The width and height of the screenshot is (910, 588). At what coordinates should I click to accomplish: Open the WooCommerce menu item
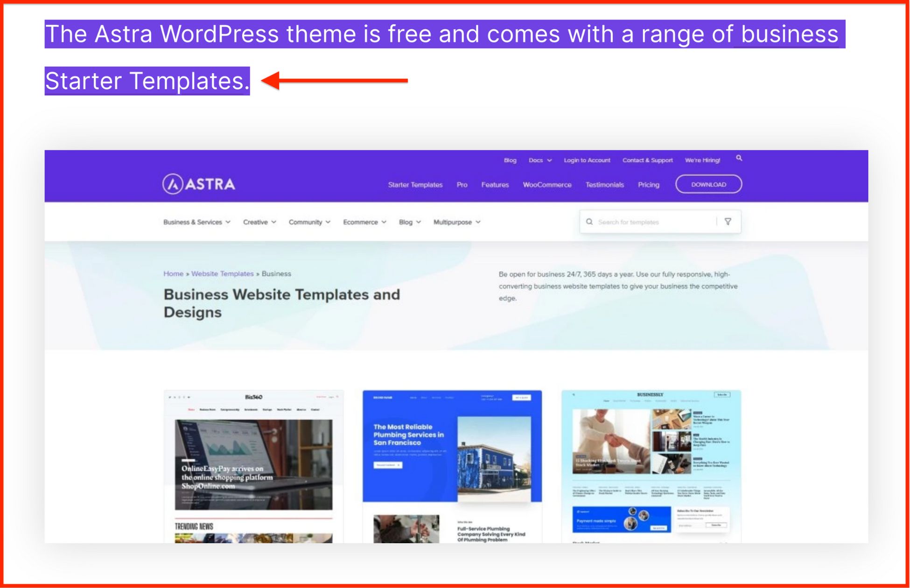pos(547,185)
